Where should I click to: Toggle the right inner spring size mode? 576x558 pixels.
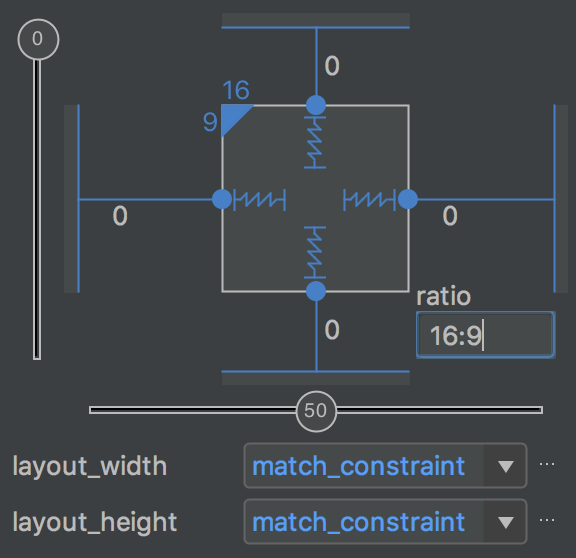pyautogui.click(x=370, y=200)
